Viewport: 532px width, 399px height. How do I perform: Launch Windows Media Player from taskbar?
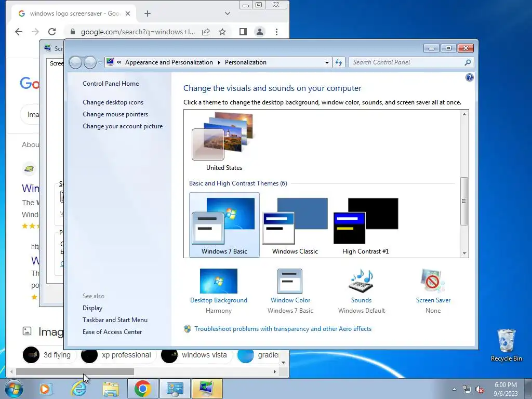tap(45, 389)
